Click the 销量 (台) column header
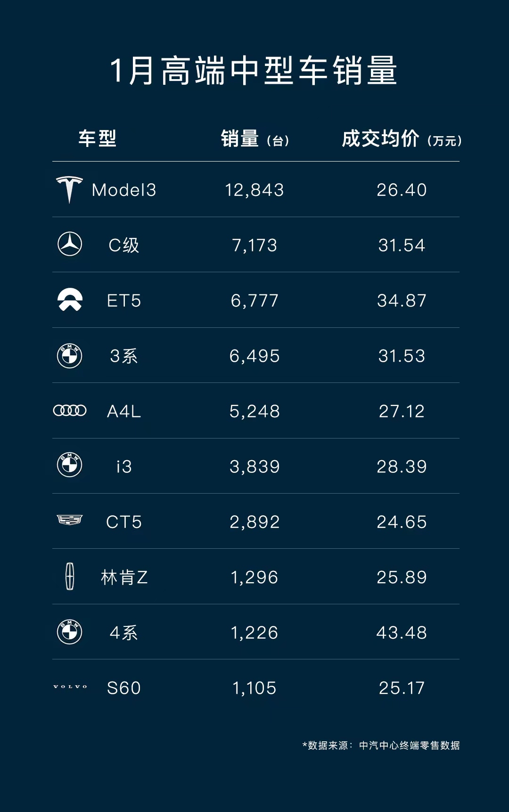 pyautogui.click(x=255, y=139)
